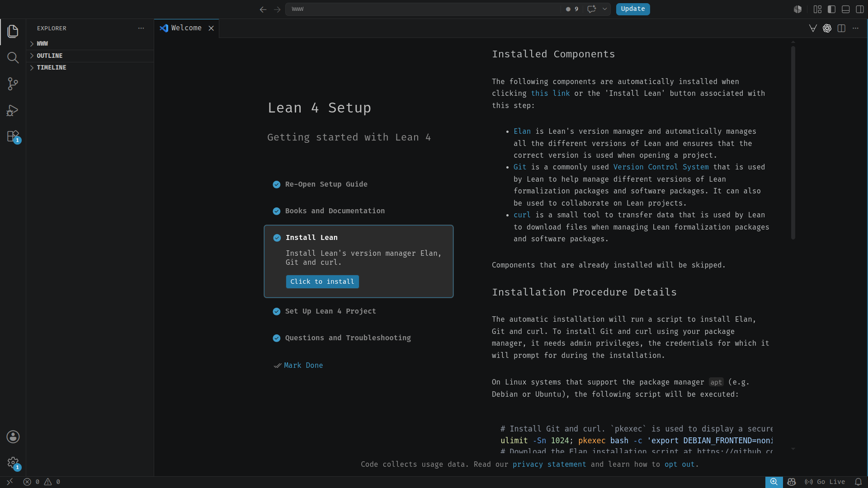This screenshot has height=488, width=868.
Task: Click the warnings count in status bar
Action: click(52, 482)
